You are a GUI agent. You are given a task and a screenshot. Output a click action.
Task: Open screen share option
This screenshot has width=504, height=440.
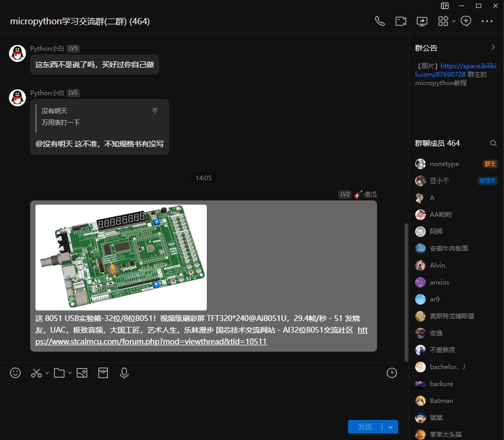422,21
